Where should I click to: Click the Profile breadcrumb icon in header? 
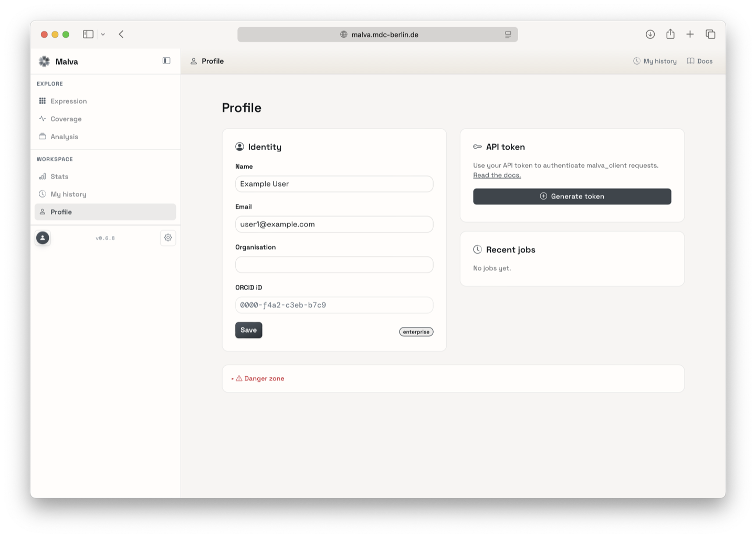coord(194,61)
